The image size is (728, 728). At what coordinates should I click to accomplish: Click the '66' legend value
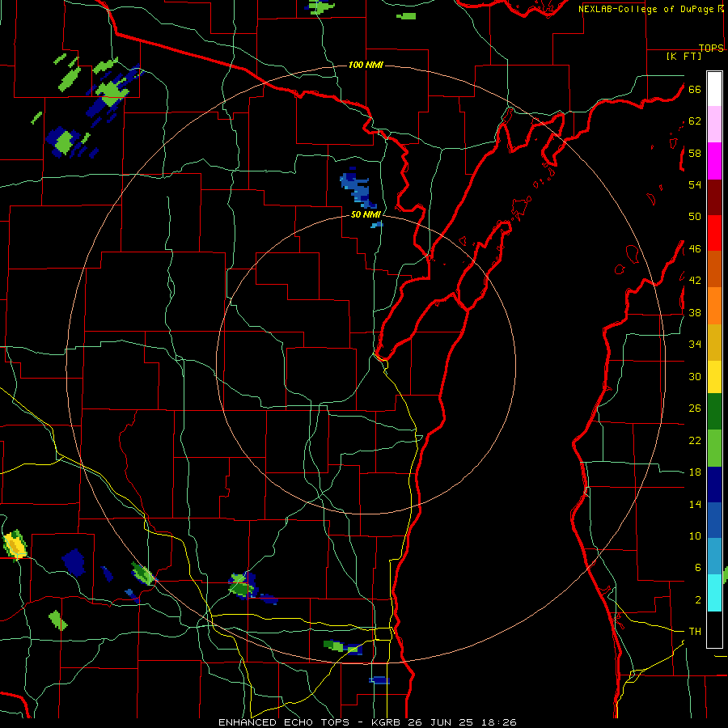(695, 89)
